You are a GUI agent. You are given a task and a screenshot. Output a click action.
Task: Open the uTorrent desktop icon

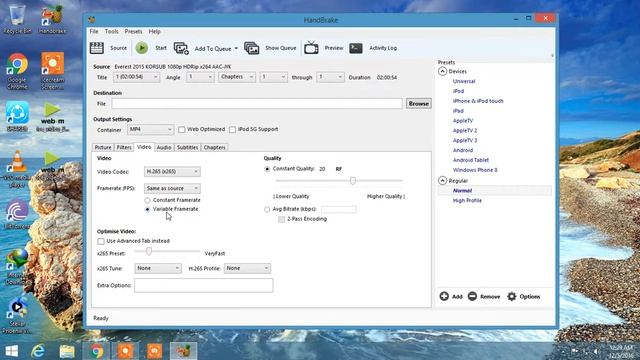tap(17, 215)
